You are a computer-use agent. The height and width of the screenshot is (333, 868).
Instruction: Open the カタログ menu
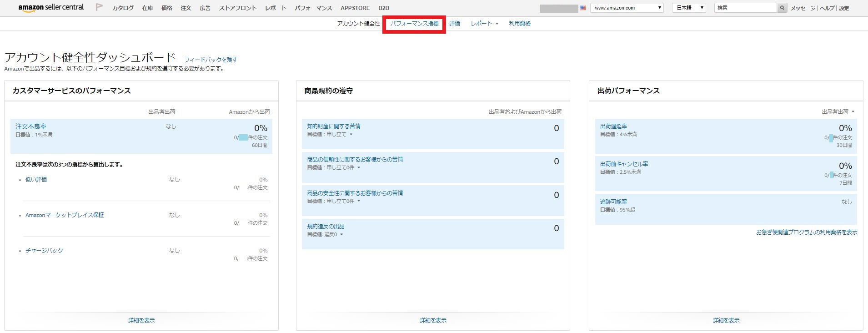coord(123,8)
